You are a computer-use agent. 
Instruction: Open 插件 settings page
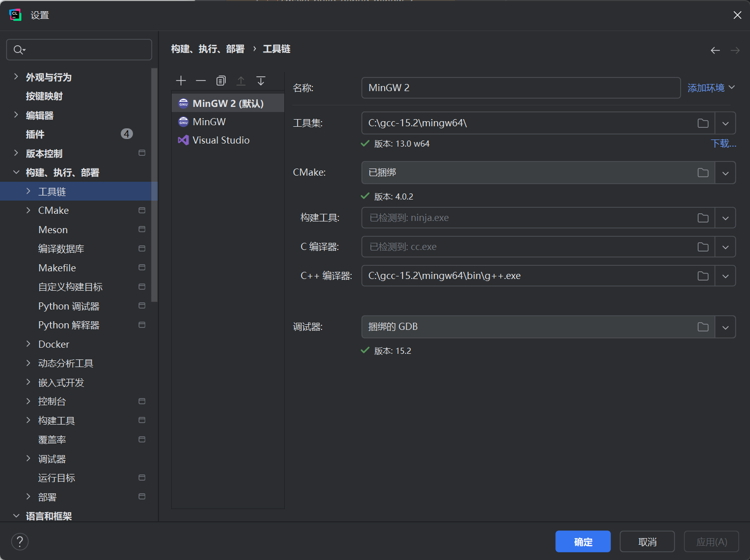pyautogui.click(x=35, y=134)
